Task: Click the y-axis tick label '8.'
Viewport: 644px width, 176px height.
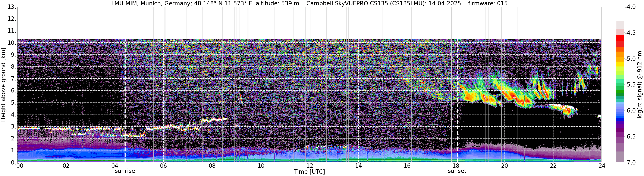Action: point(13,67)
